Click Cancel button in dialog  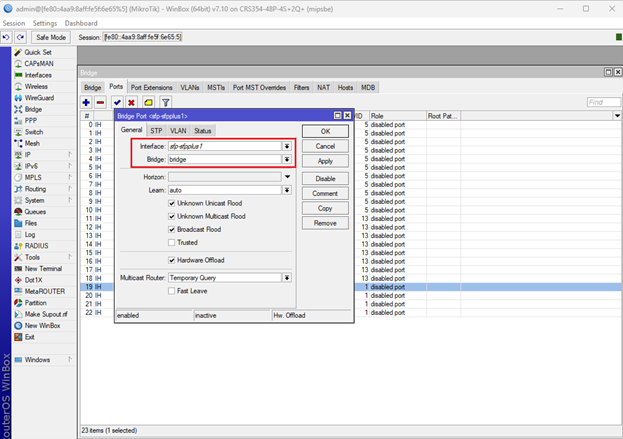(325, 147)
